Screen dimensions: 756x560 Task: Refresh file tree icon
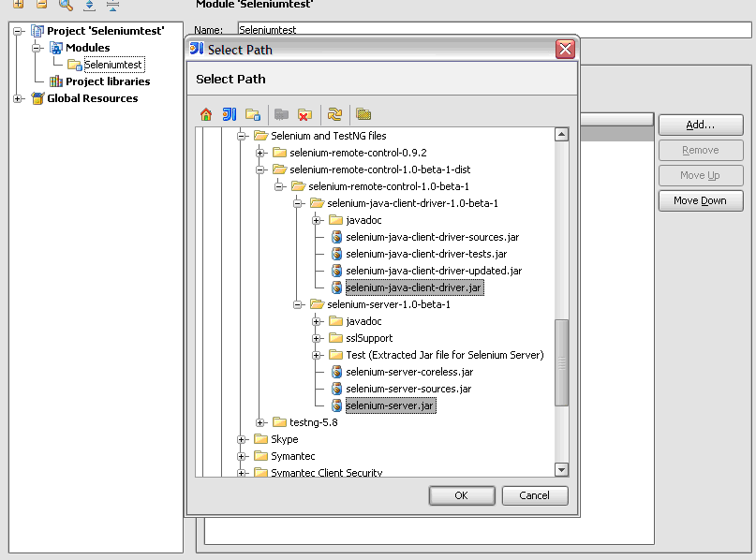[334, 114]
